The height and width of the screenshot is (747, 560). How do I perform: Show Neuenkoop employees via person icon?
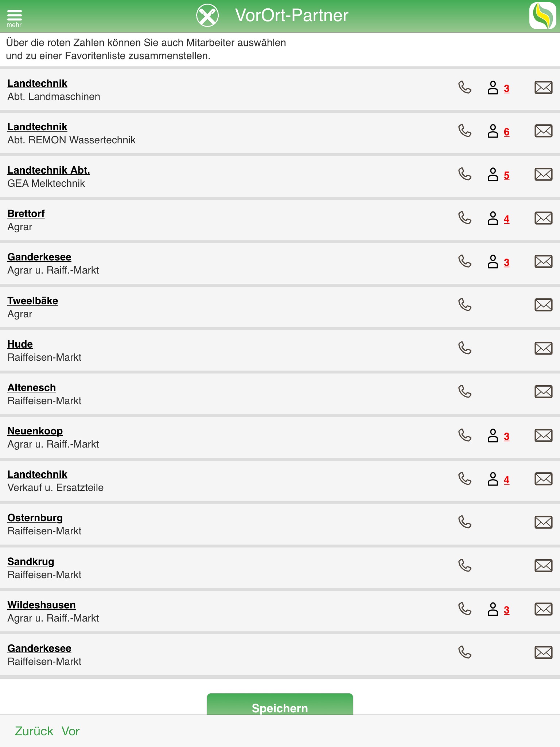click(x=493, y=436)
